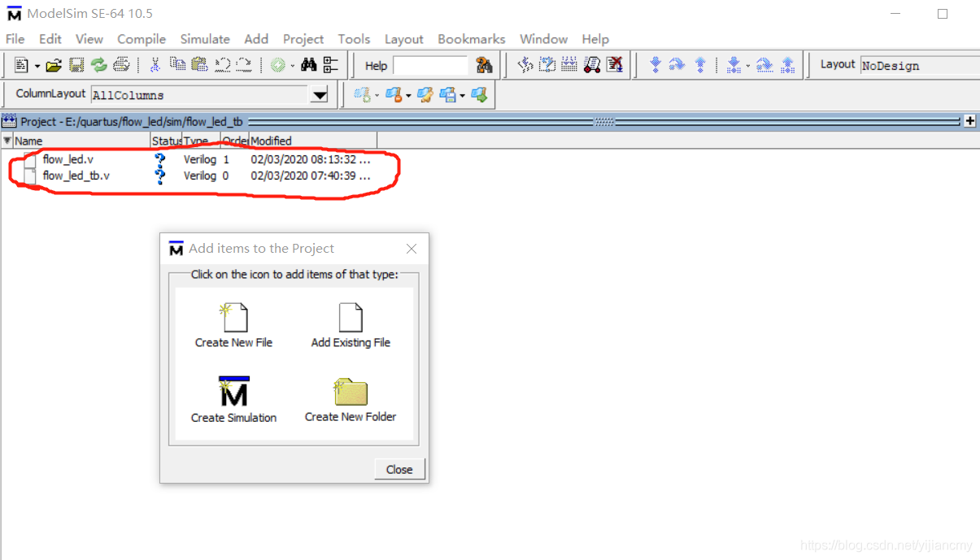Image resolution: width=980 pixels, height=560 pixels.
Task: Click status question mark of flow_led_tb.v
Action: tap(160, 176)
